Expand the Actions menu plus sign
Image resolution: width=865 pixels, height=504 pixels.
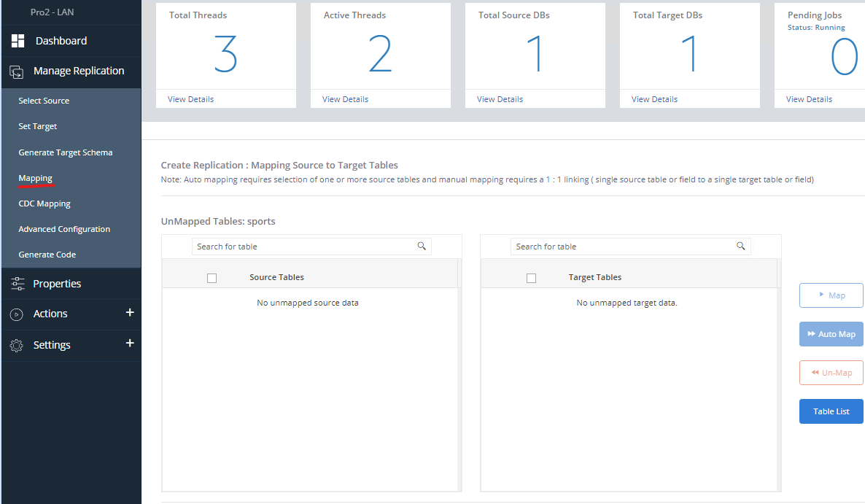131,313
